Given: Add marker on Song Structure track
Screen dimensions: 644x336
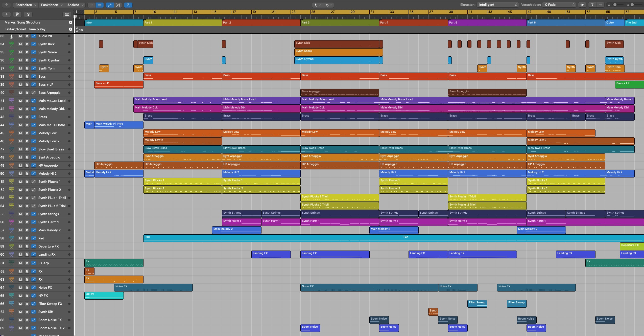Looking at the screenshot, I should [70, 23].
